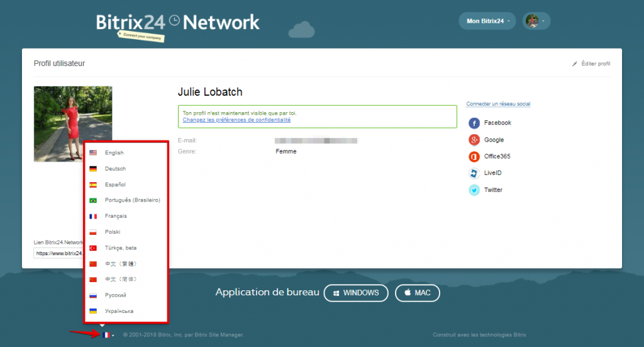The image size is (644, 347).
Task: Click the Google text label
Action: coord(494,140)
